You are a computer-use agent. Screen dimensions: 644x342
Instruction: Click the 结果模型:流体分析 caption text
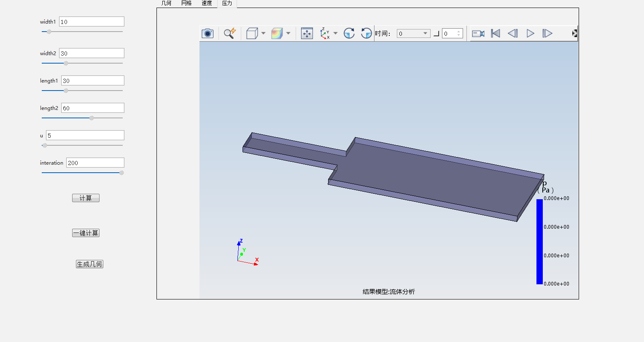pyautogui.click(x=389, y=291)
